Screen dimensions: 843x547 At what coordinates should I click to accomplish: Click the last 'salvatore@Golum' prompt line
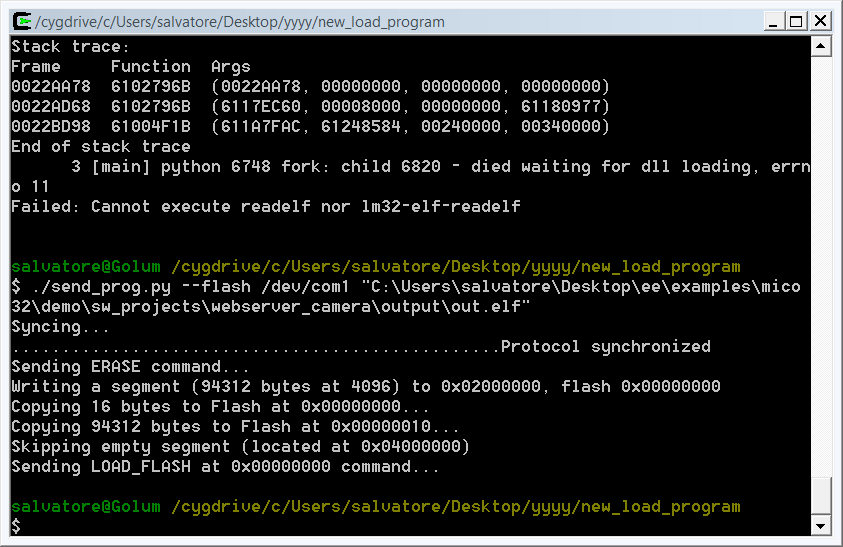(x=376, y=507)
